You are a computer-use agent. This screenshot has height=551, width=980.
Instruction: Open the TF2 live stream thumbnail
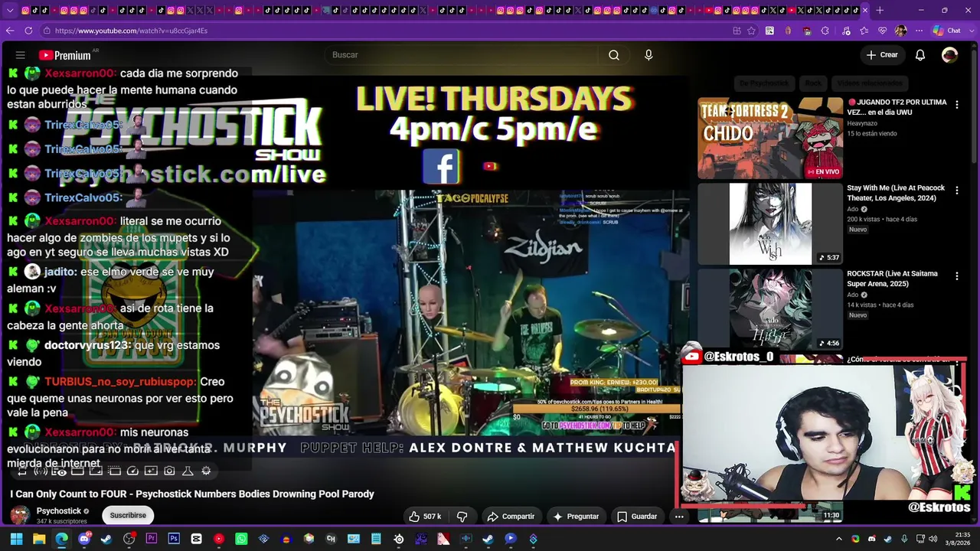(770, 138)
